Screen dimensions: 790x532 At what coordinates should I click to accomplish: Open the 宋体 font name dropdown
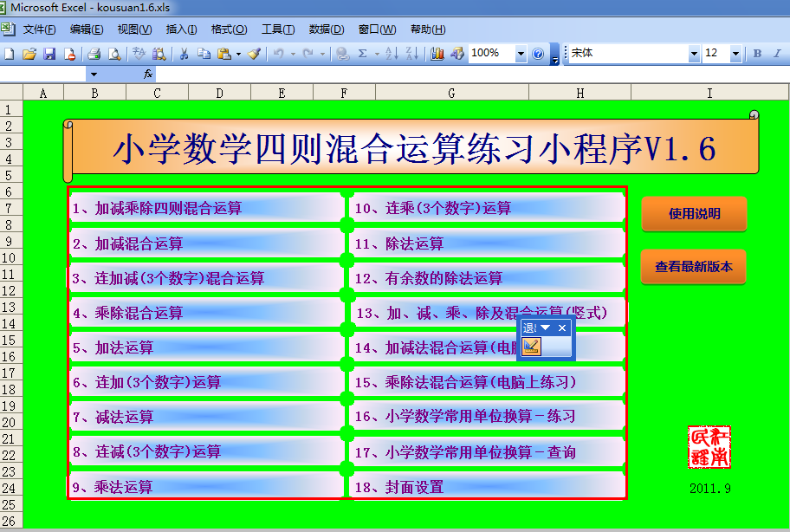pyautogui.click(x=694, y=54)
